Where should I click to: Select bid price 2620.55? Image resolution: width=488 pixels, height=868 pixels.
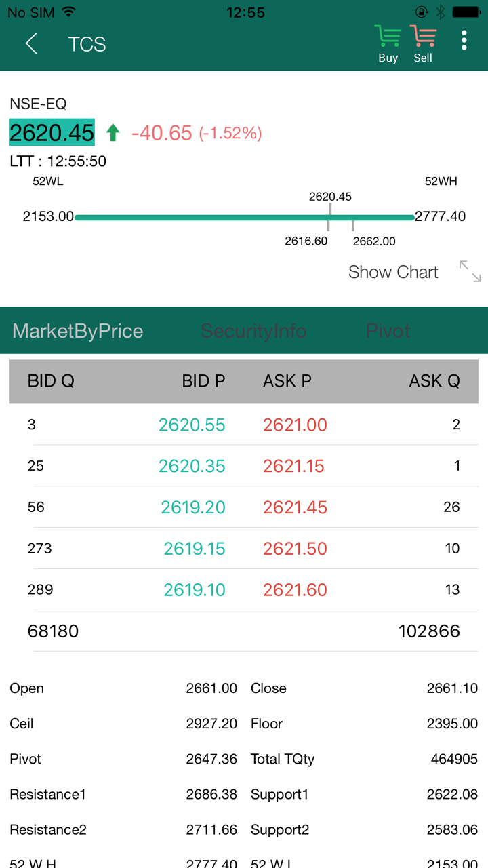tap(192, 425)
